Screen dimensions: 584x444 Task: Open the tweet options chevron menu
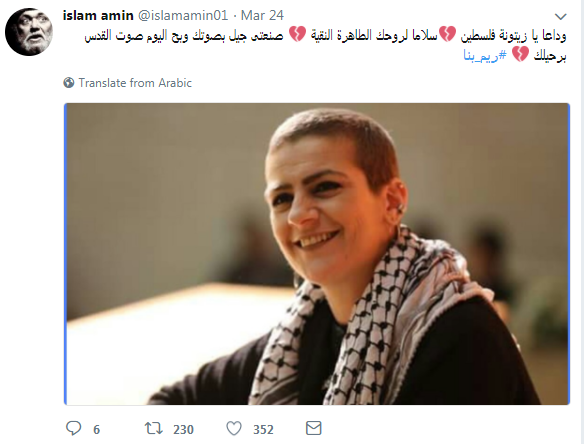pos(561,16)
